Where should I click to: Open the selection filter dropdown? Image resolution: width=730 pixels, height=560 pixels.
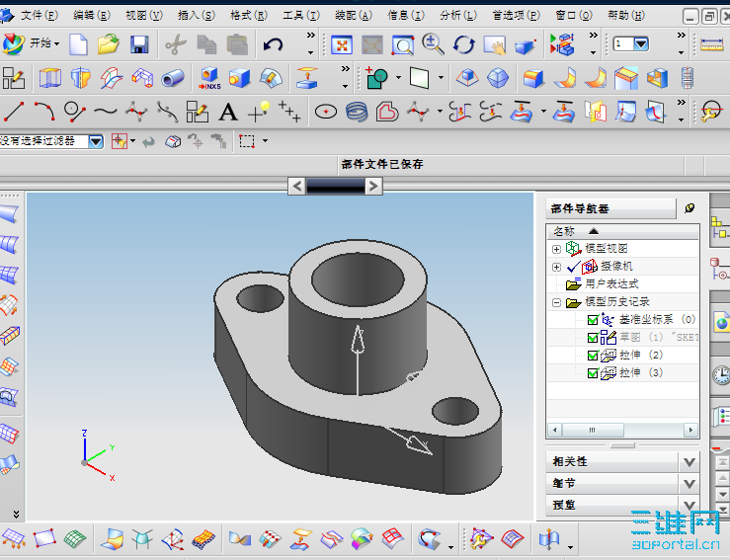tap(96, 141)
